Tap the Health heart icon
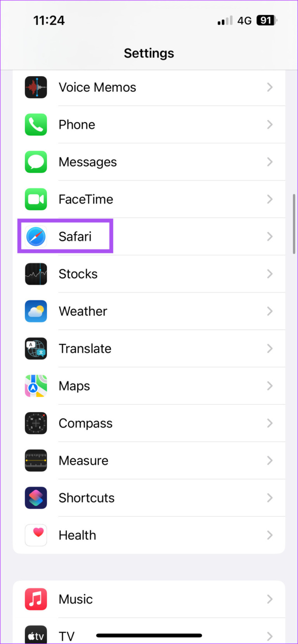The image size is (298, 644). [x=36, y=535]
